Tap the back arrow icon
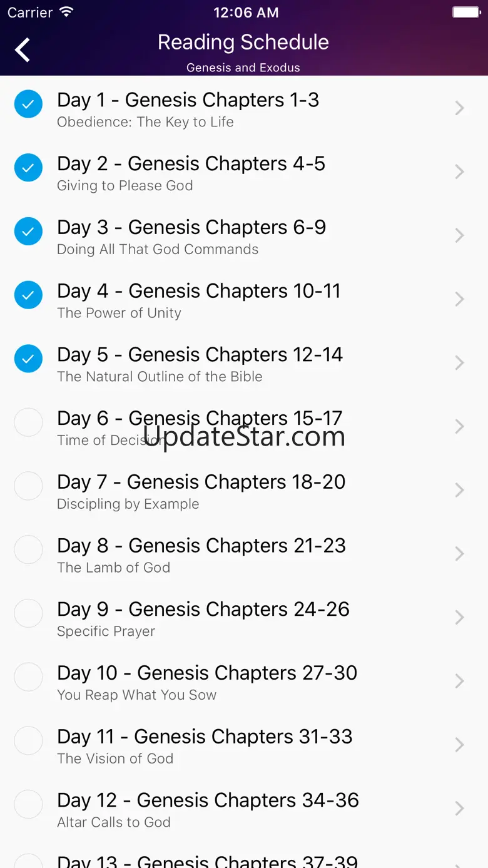 click(23, 50)
